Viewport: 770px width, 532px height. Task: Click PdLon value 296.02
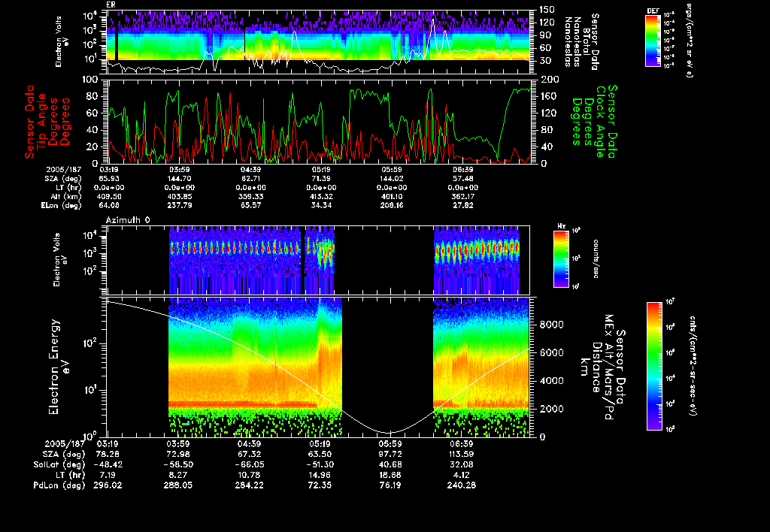(108, 485)
